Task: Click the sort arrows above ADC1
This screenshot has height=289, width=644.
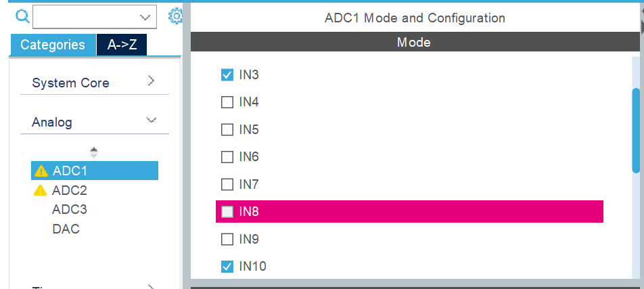Action: [x=94, y=153]
